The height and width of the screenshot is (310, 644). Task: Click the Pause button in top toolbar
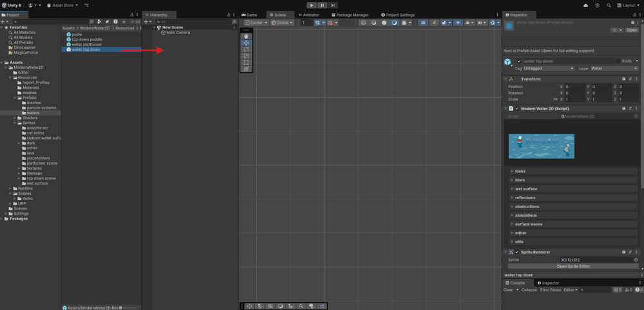[x=322, y=5]
